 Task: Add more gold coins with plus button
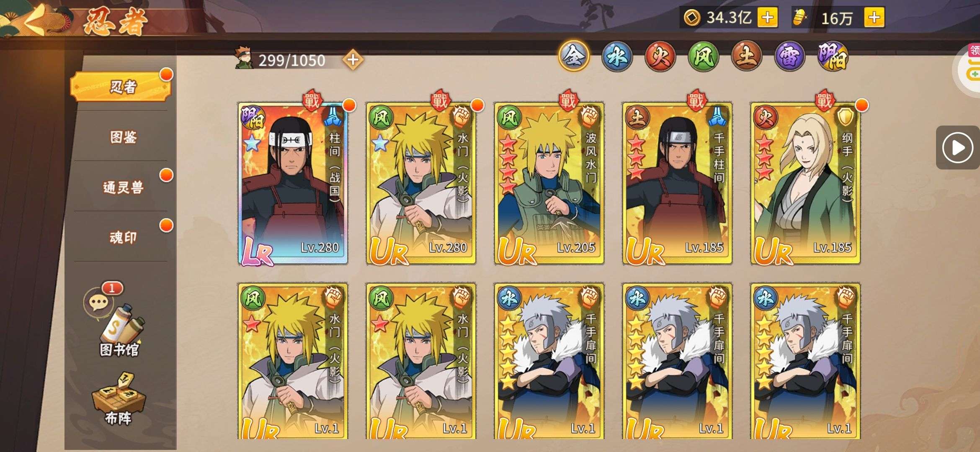(767, 18)
